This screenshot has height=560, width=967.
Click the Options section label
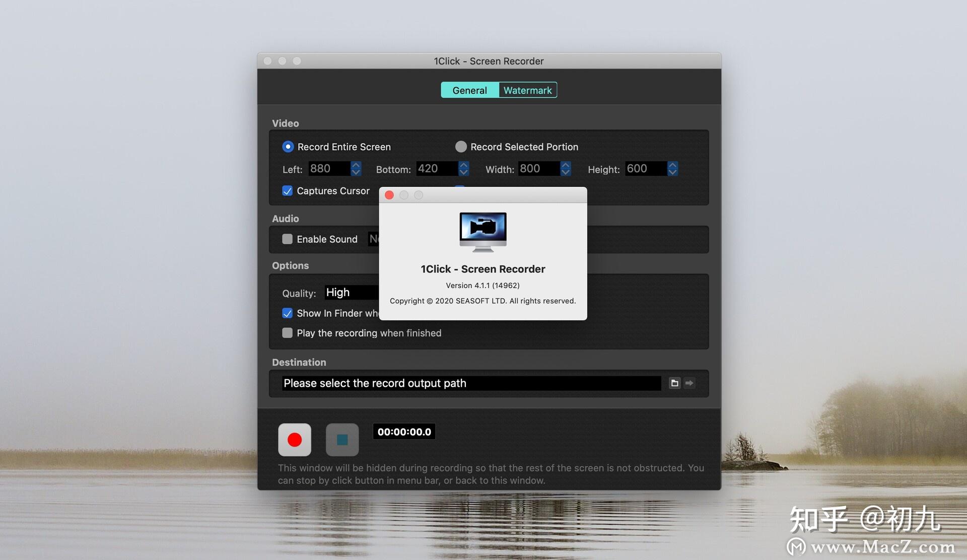pyautogui.click(x=291, y=265)
